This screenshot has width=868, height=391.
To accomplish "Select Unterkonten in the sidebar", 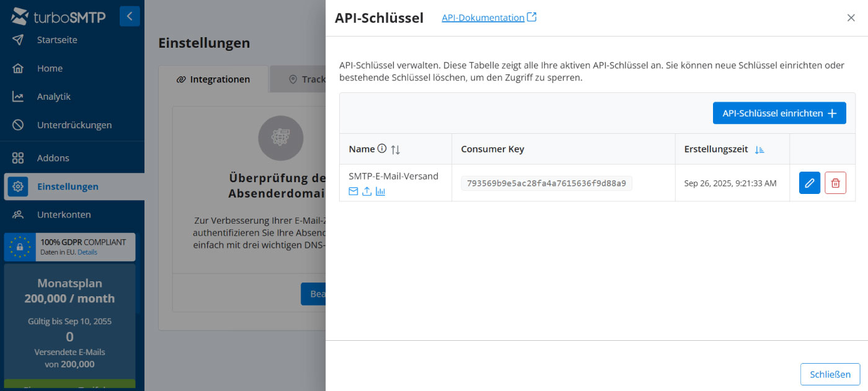I will [x=64, y=214].
